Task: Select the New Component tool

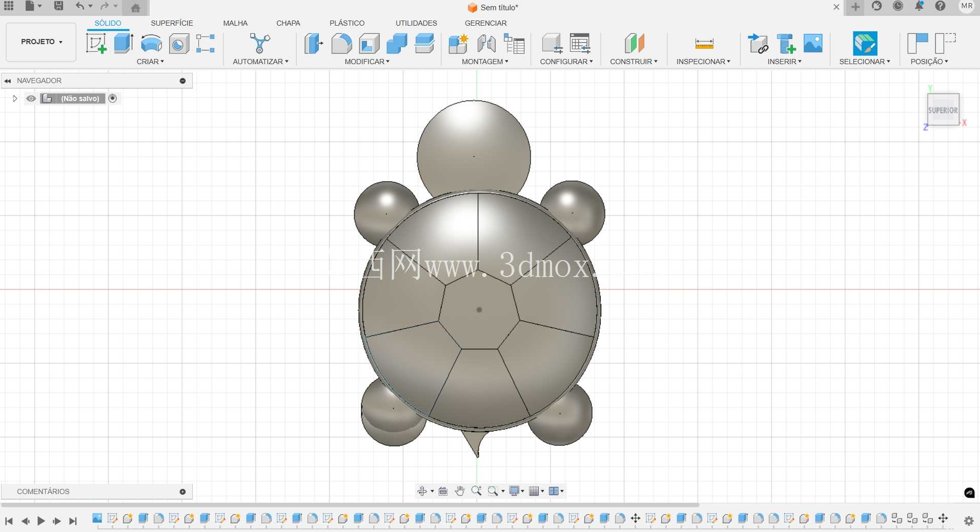Action: (458, 43)
